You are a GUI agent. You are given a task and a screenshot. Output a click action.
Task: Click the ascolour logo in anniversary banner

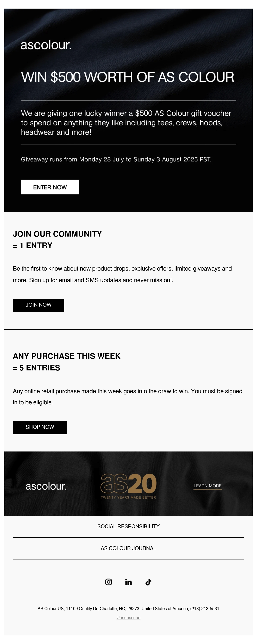(46, 486)
